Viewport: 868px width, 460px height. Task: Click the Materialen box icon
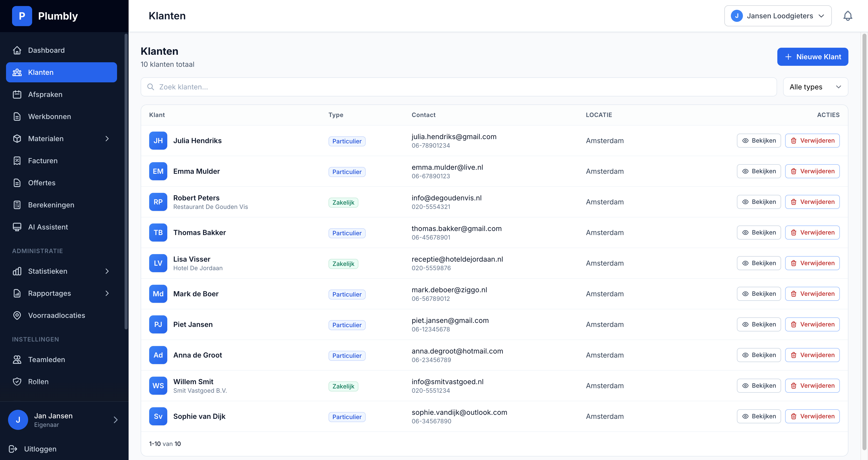[17, 138]
